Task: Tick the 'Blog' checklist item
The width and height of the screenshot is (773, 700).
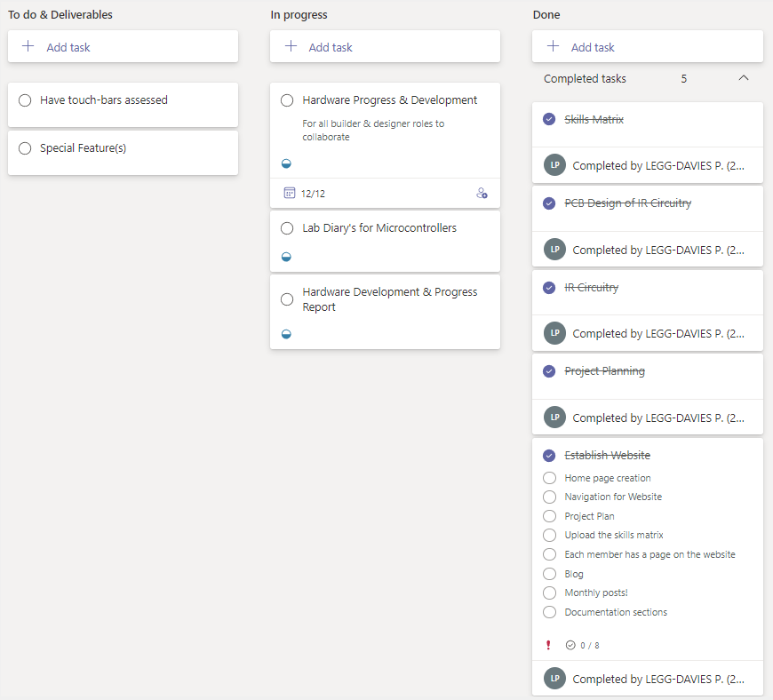Action: click(x=549, y=574)
